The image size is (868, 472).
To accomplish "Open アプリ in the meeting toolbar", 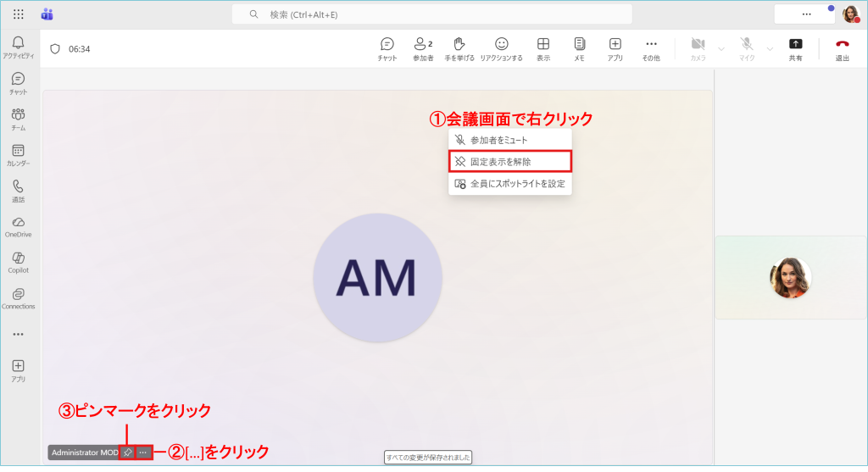I will pos(615,48).
